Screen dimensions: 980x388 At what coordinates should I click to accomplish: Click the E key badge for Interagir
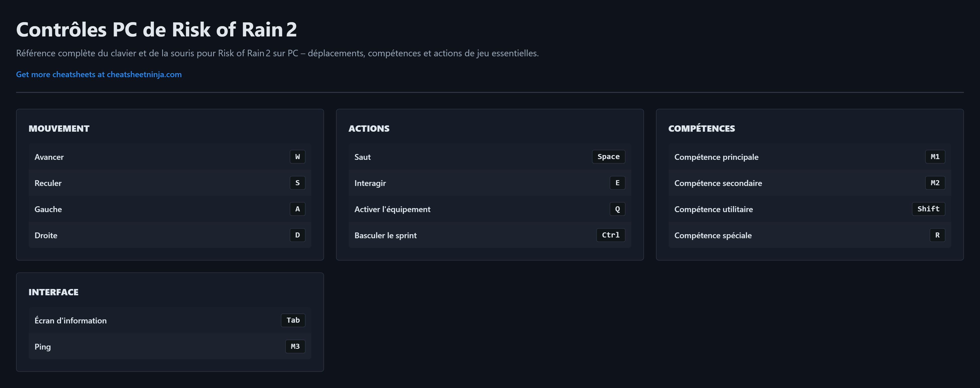pos(617,183)
